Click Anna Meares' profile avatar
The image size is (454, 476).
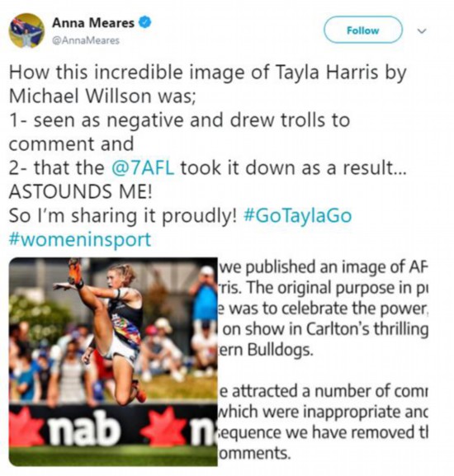tap(26, 31)
